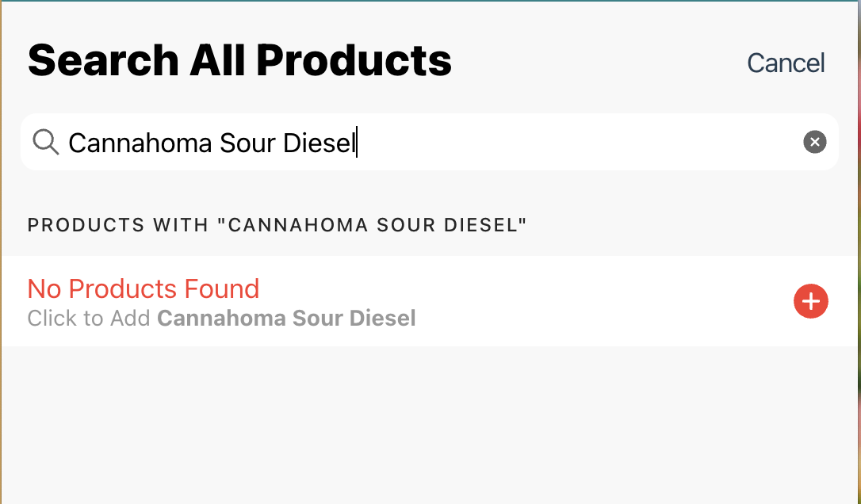The width and height of the screenshot is (861, 504).
Task: Click "Click to Add Cannahoma Sour Diesel" subtitle
Action: (221, 319)
